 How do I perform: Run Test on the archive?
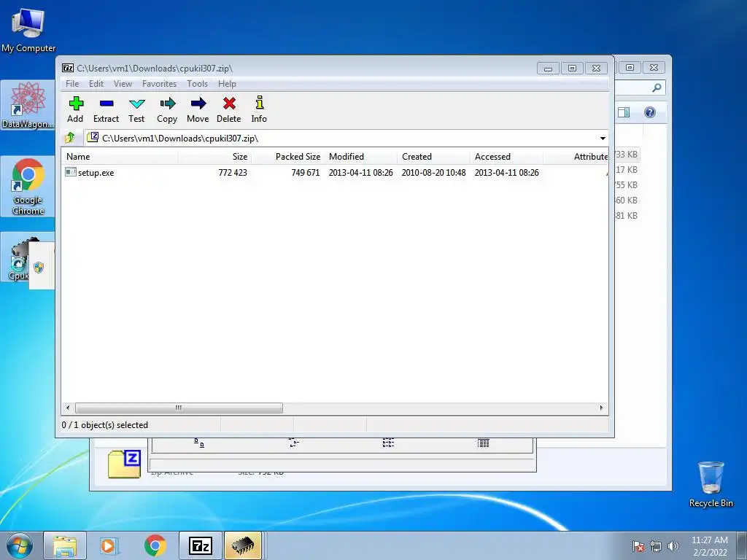click(136, 109)
